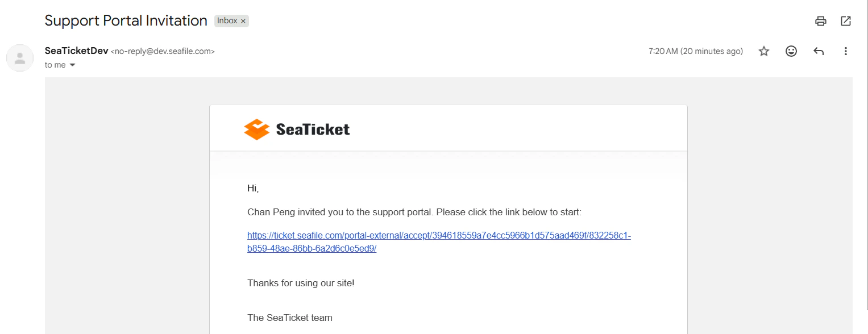The image size is (868, 334).
Task: Remove the Inbox label with its X
Action: (243, 21)
